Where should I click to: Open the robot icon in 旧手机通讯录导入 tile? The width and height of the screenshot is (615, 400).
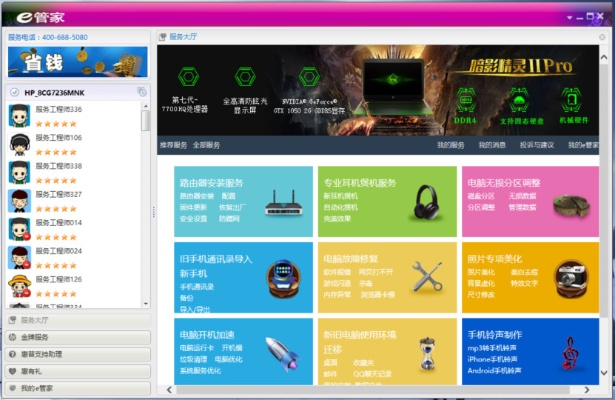[283, 279]
